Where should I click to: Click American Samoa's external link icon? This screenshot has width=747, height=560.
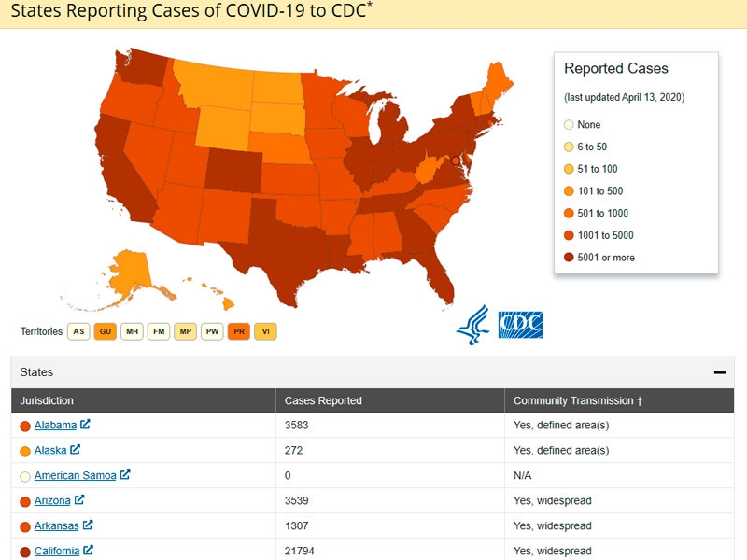125,475
